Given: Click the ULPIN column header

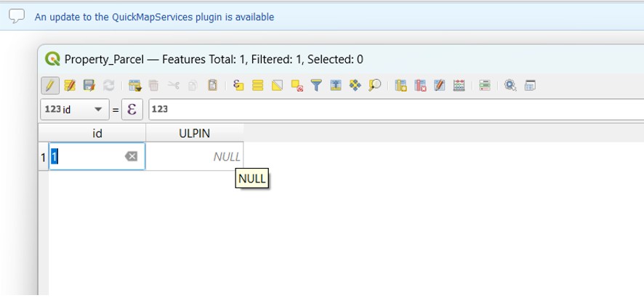Looking at the screenshot, I should point(194,133).
